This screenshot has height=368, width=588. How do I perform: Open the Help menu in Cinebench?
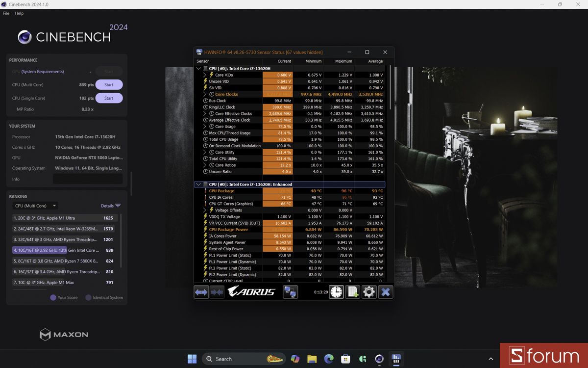(19, 13)
